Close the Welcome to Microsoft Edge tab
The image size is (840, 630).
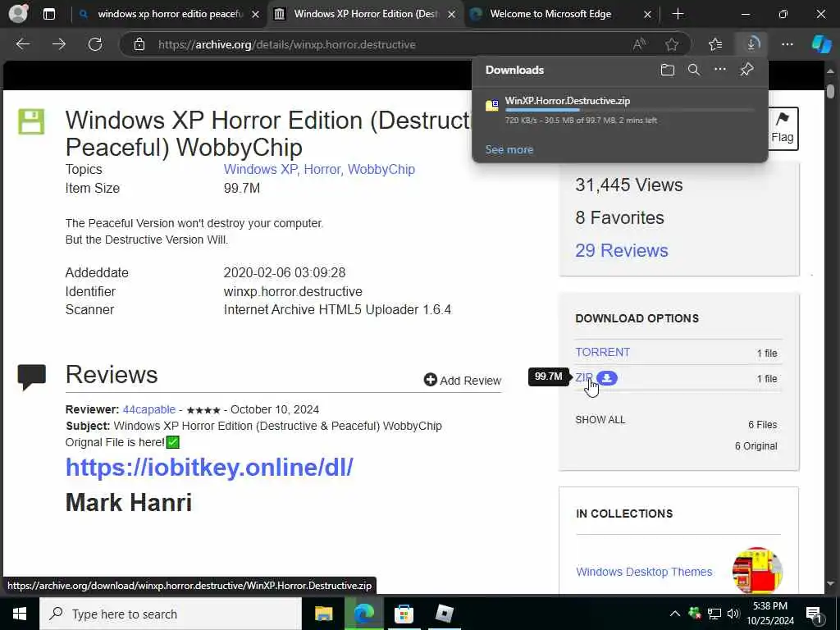[x=648, y=15]
